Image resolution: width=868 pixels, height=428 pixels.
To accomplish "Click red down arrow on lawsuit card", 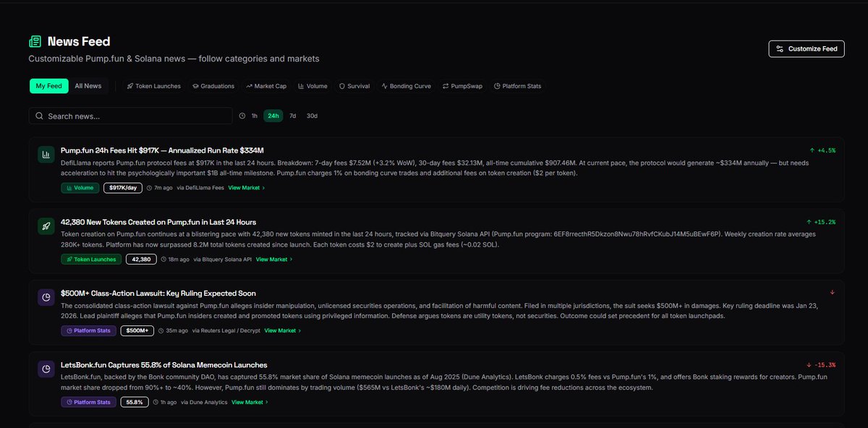I will click(833, 293).
